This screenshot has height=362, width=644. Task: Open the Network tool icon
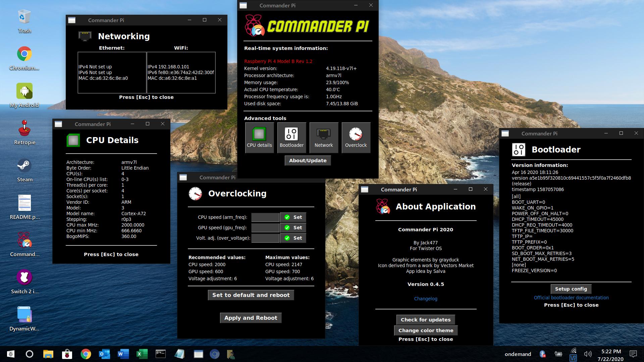click(x=324, y=137)
